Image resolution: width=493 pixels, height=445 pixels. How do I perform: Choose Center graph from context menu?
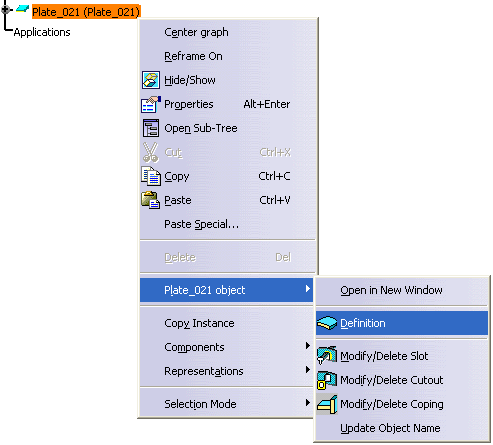[x=196, y=32]
